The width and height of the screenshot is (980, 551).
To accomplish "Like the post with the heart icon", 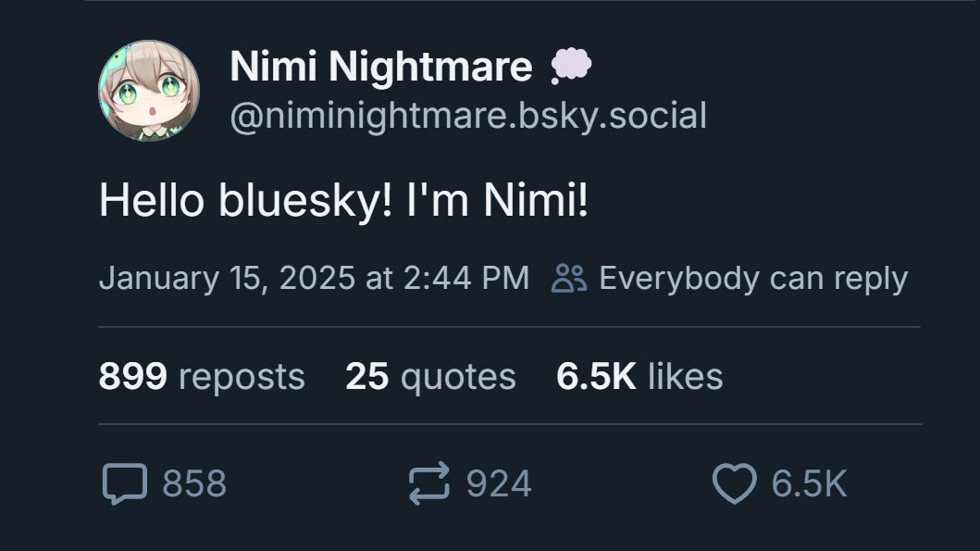I will point(734,484).
